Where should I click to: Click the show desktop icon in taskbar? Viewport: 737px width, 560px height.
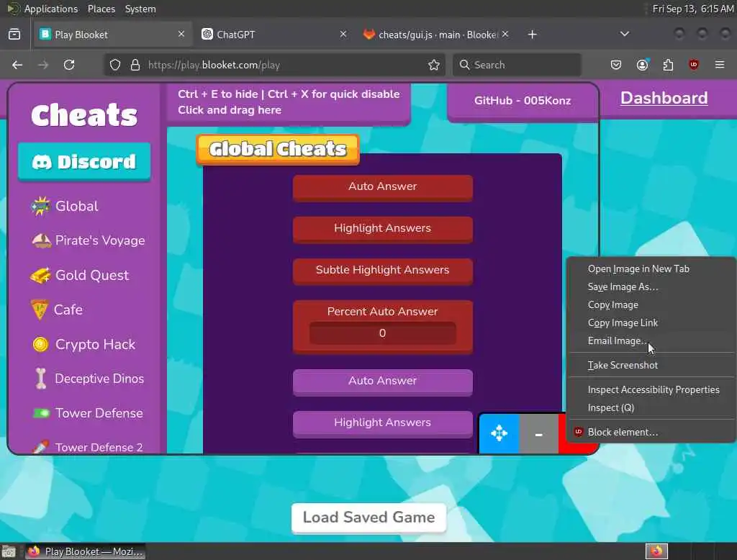pyautogui.click(x=9, y=551)
